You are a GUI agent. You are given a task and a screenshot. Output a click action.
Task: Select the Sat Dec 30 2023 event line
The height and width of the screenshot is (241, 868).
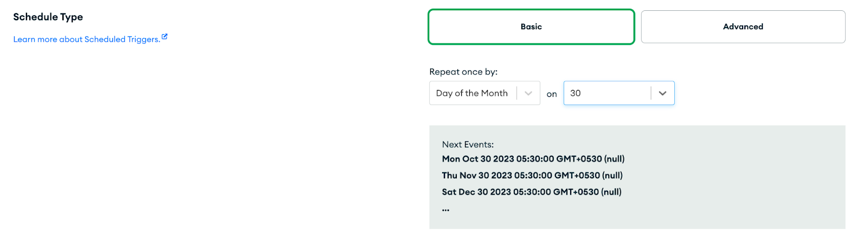pyautogui.click(x=531, y=192)
